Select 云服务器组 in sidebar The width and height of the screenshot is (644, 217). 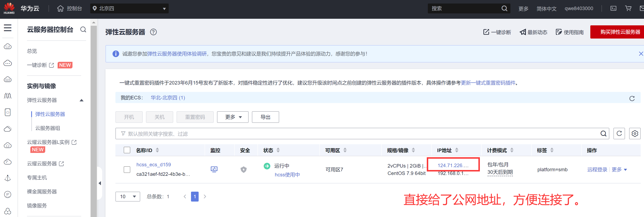click(47, 128)
